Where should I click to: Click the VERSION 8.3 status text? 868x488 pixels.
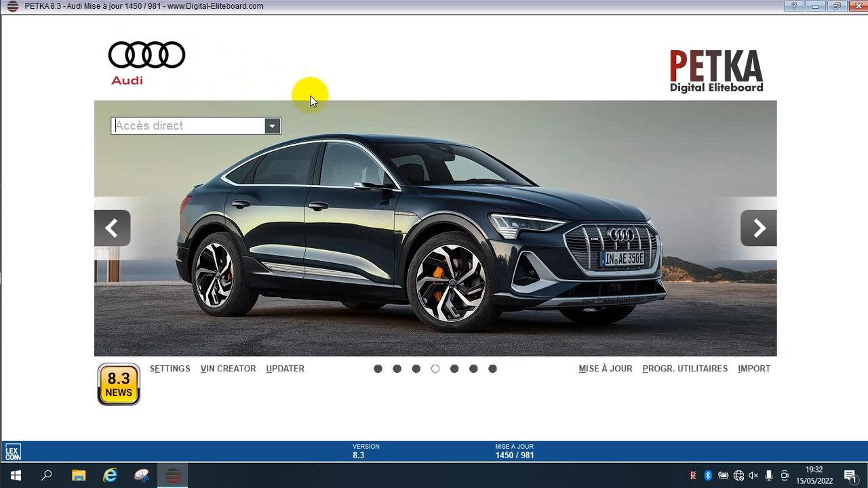(x=366, y=451)
